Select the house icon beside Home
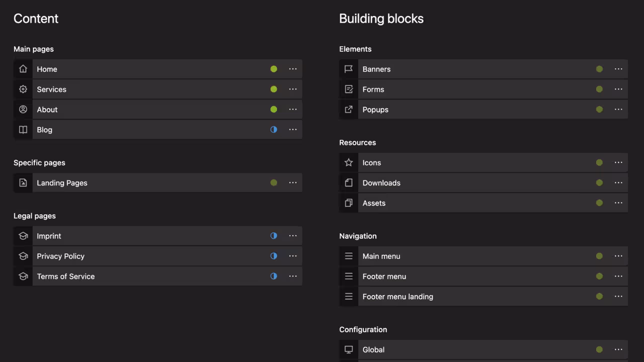The width and height of the screenshot is (644, 362). tap(23, 69)
